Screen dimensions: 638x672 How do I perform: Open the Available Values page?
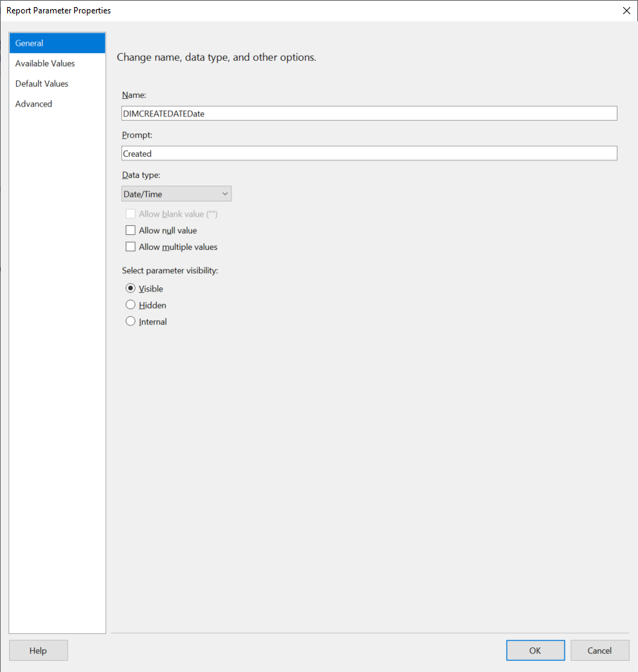[45, 64]
